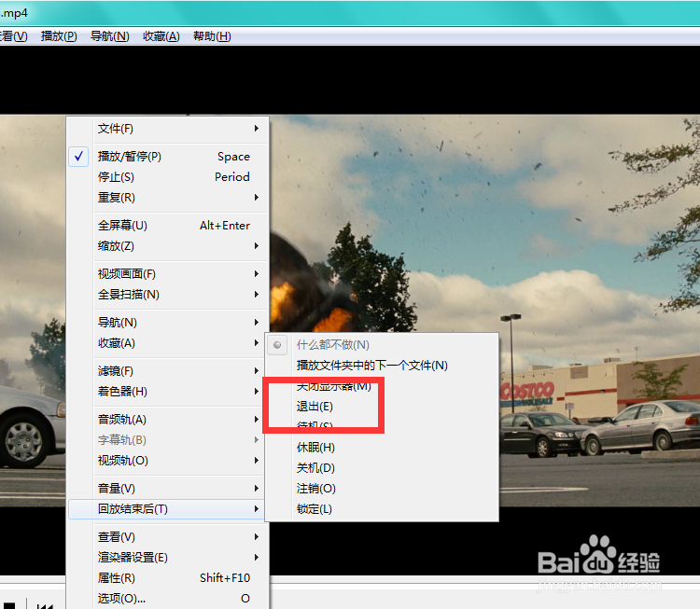The height and width of the screenshot is (609, 700).
Task: Open the 导航(N) menu in menu bar
Action: 110,36
